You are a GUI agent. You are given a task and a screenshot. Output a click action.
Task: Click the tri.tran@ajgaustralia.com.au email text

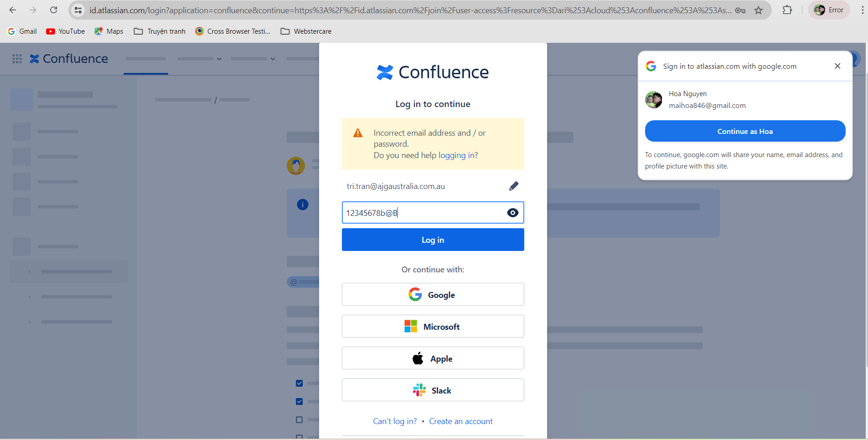tap(396, 186)
